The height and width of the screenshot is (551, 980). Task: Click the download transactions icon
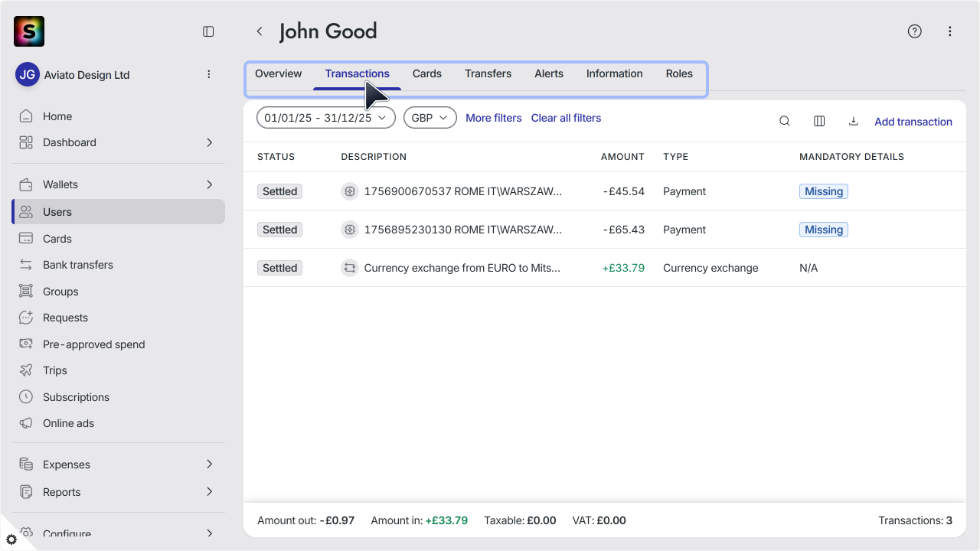854,121
